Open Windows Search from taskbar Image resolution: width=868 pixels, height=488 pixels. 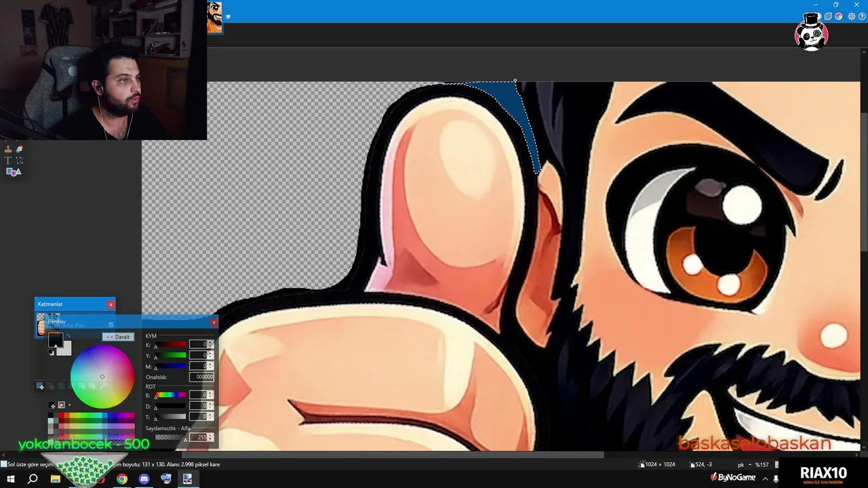(33, 479)
